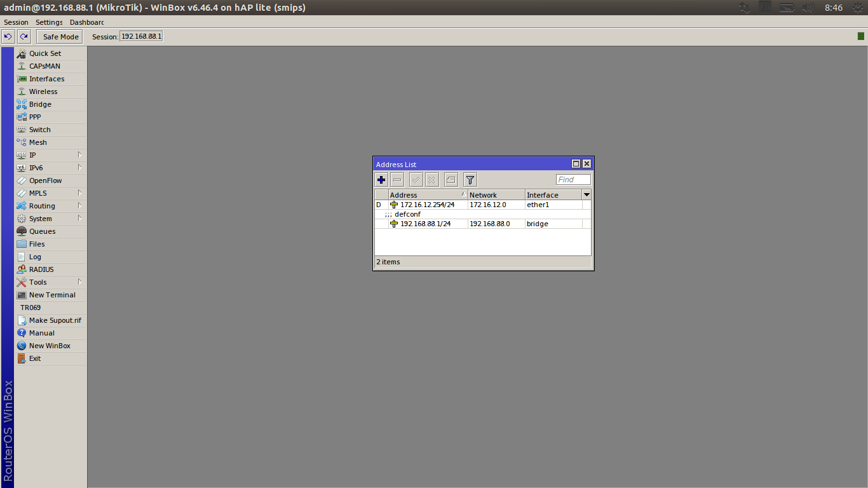The image size is (868, 488).
Task: Click the enable (checkmark) address button
Action: pos(416,180)
